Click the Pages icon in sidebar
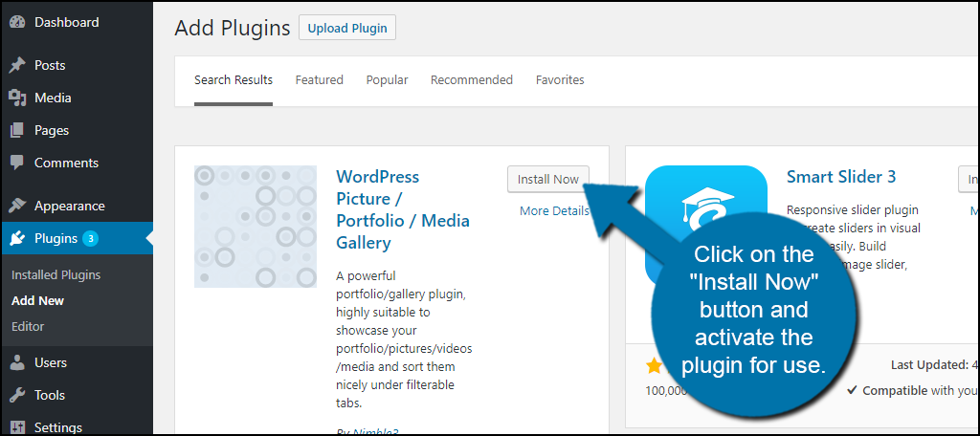The image size is (980, 436). (x=17, y=131)
